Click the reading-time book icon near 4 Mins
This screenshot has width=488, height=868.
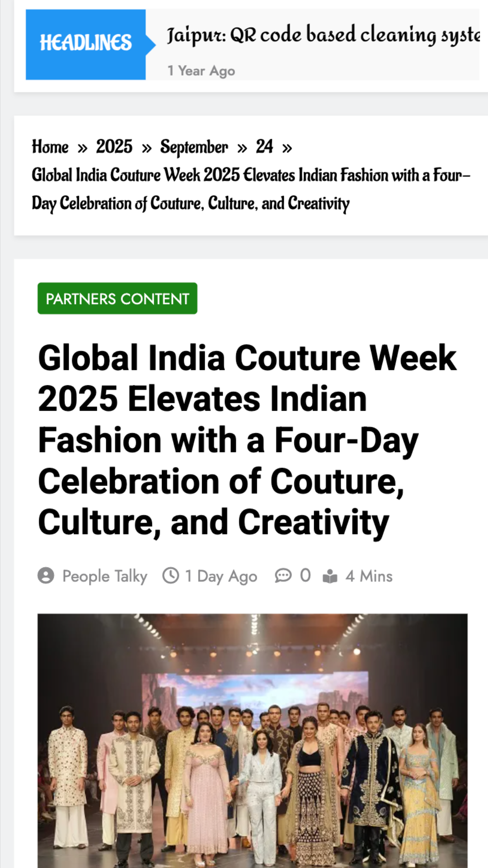pyautogui.click(x=330, y=576)
